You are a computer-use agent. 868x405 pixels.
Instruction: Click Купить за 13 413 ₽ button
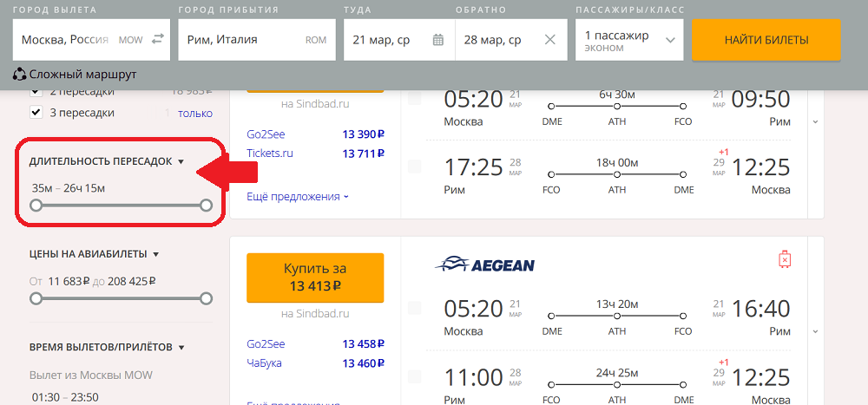315,278
